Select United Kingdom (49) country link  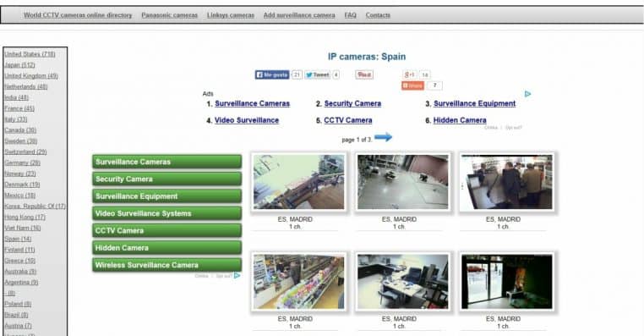(31, 75)
